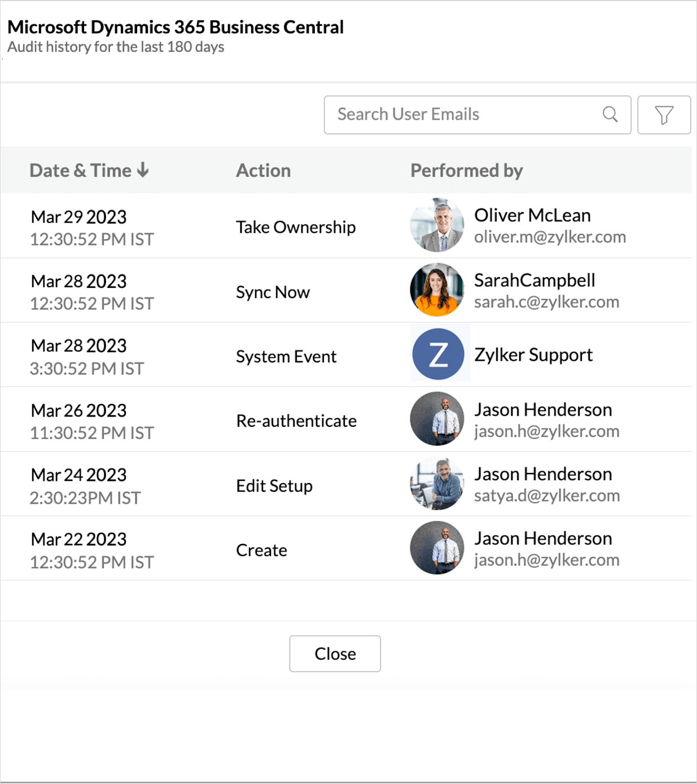Select the System Event action entry
Image resolution: width=697 pixels, height=784 pixels.
(x=286, y=357)
